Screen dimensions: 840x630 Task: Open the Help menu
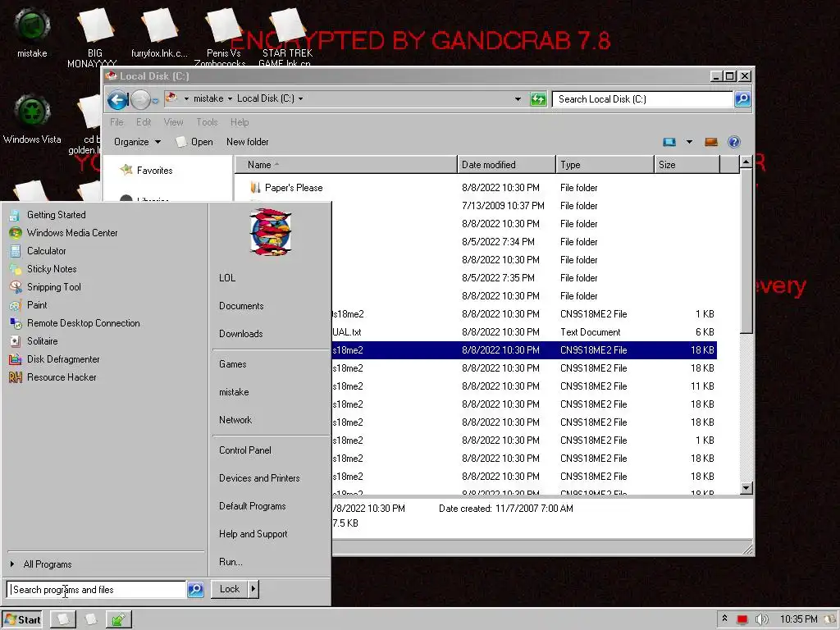point(240,122)
